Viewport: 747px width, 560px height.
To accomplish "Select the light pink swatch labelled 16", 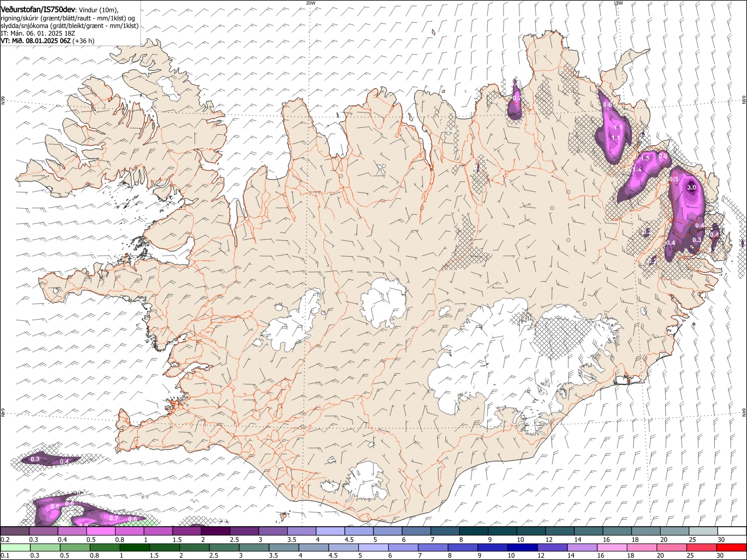I will coord(613,547).
